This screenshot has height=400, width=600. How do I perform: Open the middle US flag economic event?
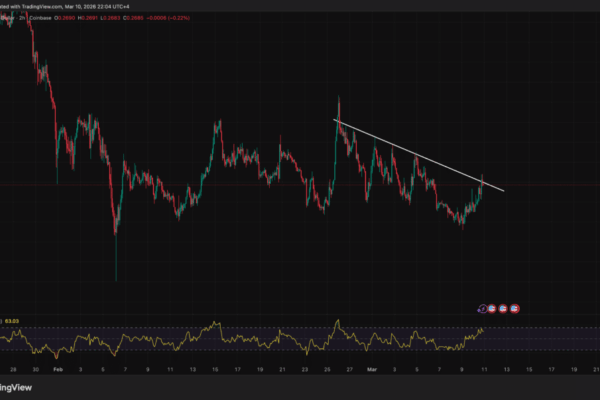click(504, 309)
